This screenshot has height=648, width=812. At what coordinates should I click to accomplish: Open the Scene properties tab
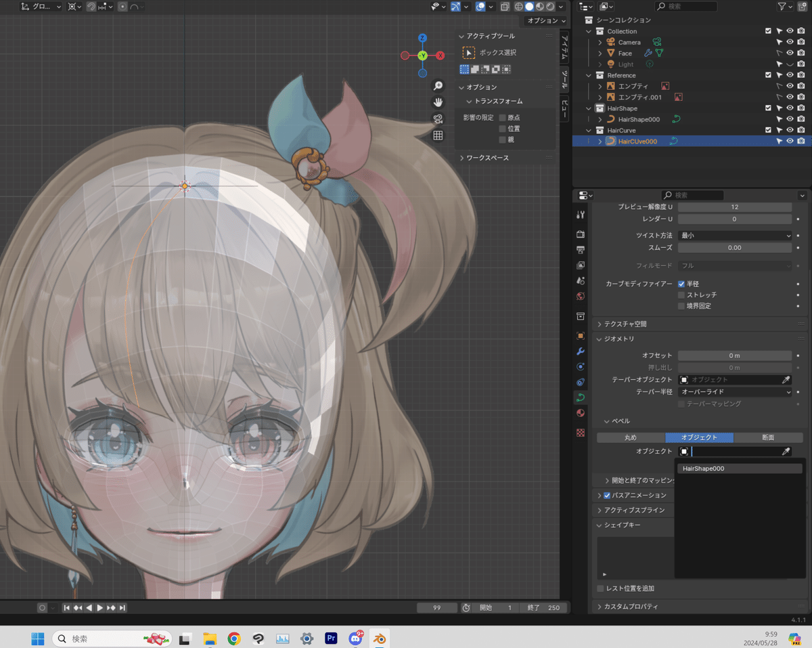[580, 280]
